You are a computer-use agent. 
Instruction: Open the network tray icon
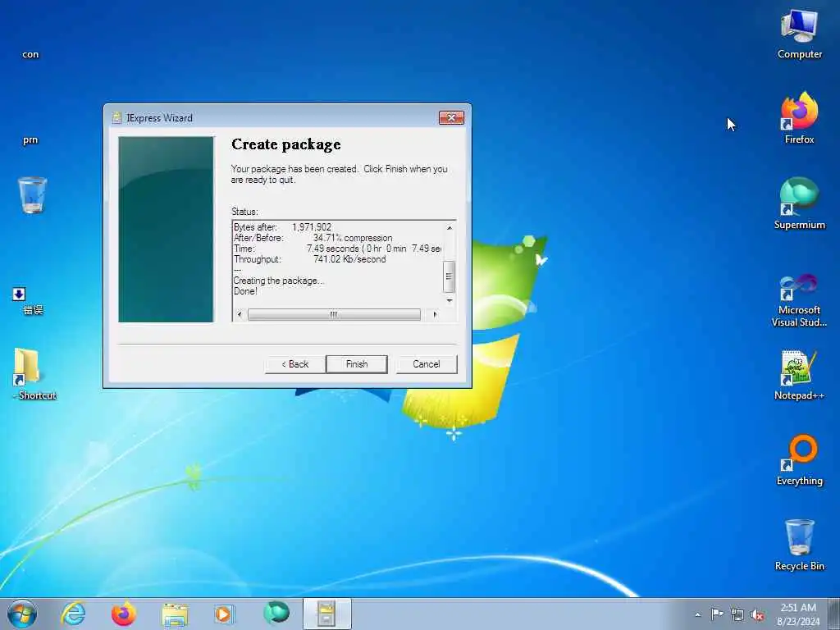737,614
